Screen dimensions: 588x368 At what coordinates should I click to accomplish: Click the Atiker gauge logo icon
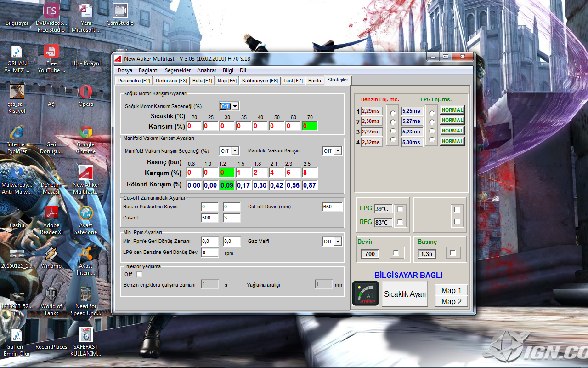pyautogui.click(x=366, y=293)
